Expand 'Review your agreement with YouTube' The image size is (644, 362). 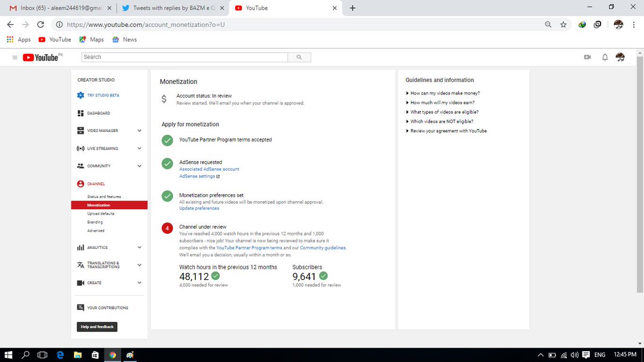coord(447,131)
